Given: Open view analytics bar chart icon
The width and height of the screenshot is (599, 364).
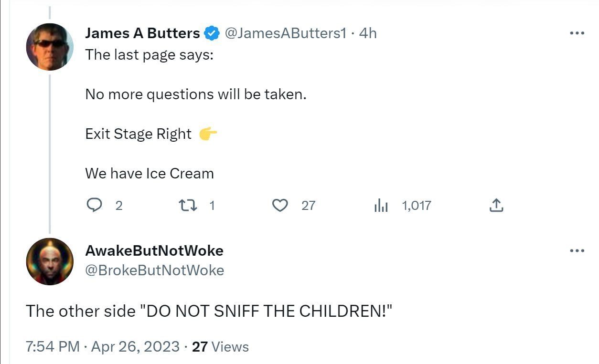Looking at the screenshot, I should click(x=381, y=206).
